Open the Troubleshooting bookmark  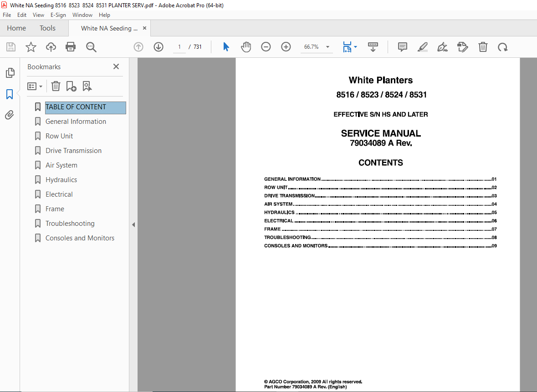70,224
